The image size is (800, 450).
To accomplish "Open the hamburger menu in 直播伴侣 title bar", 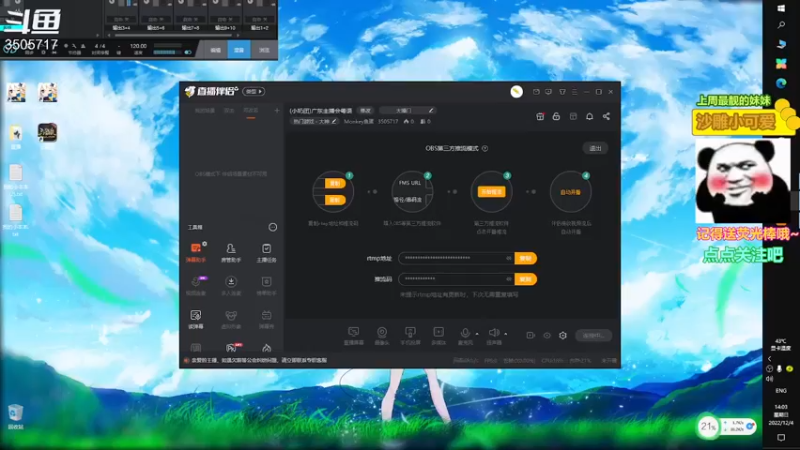I will [x=574, y=92].
